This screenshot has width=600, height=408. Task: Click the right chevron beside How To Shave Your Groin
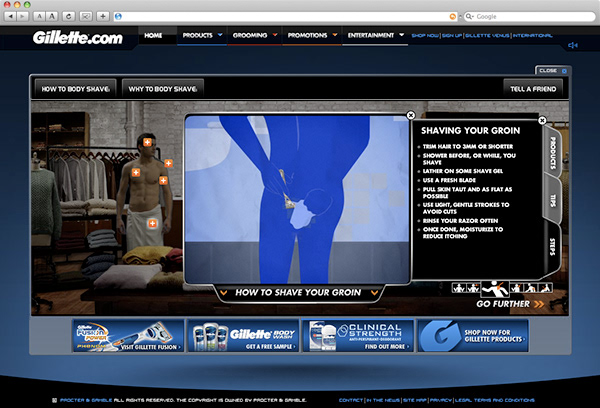[x=374, y=293]
